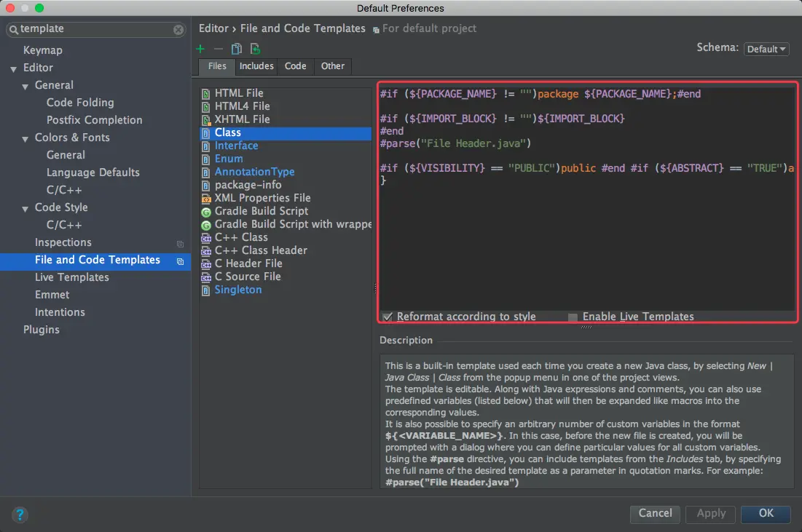The width and height of the screenshot is (802, 532).
Task: Click the AnnotationType template file icon
Action: tap(205, 172)
